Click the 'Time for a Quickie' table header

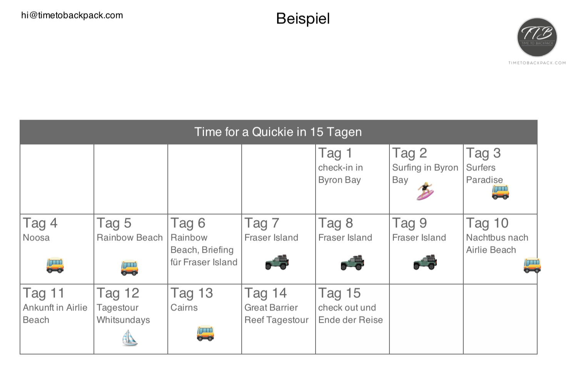[278, 132]
